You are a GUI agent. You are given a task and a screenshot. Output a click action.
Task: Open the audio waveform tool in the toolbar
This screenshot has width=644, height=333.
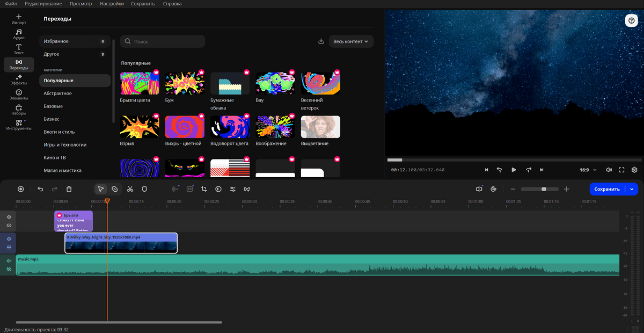point(175,189)
